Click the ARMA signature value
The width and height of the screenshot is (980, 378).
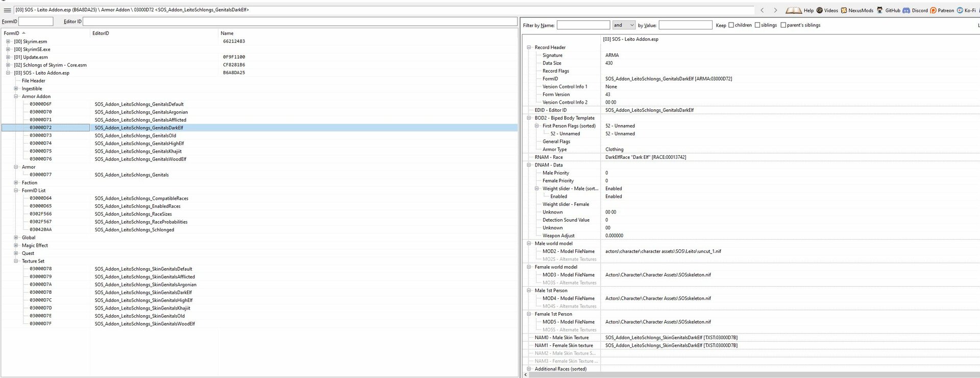(x=612, y=55)
